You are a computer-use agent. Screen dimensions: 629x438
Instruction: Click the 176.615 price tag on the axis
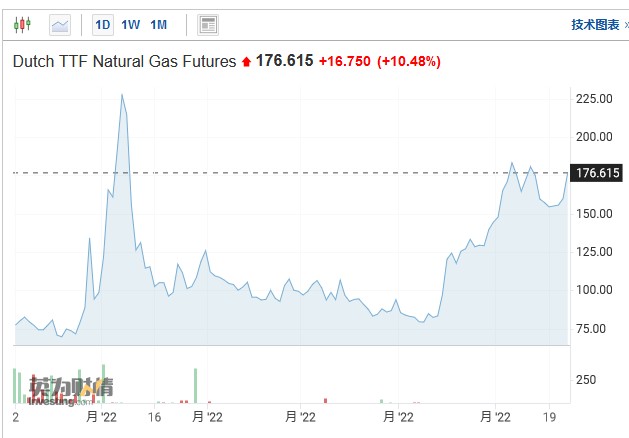pyautogui.click(x=599, y=173)
